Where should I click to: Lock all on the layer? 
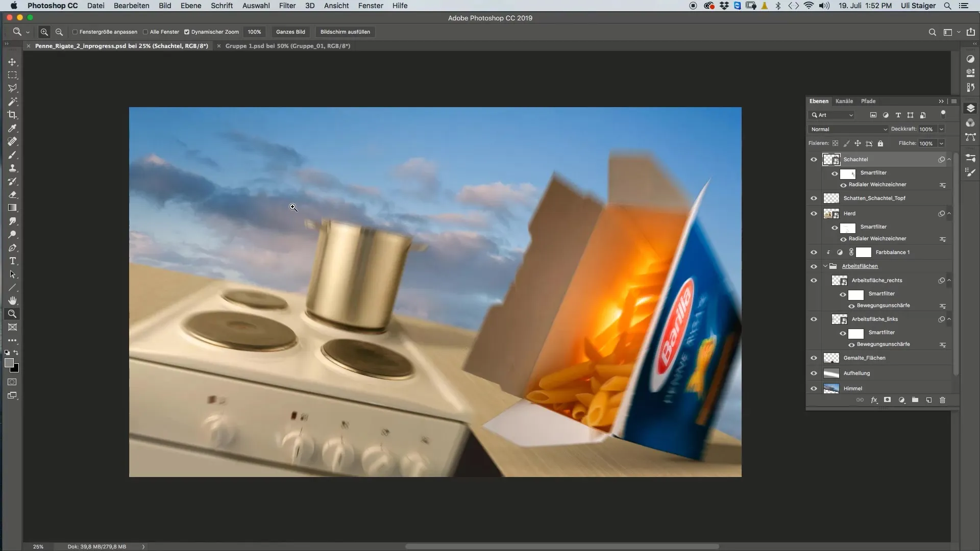pos(880,143)
